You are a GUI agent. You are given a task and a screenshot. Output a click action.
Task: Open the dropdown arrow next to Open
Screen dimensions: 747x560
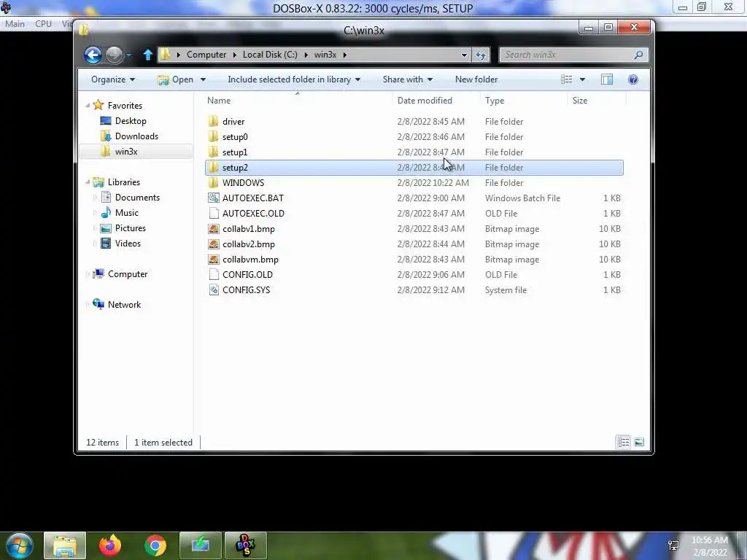pyautogui.click(x=203, y=79)
